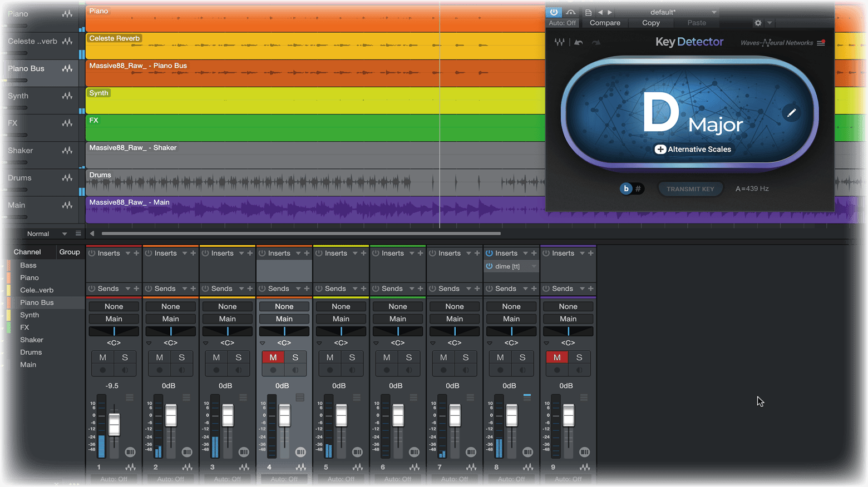Click the TRANSMIT KEY button

tap(690, 189)
